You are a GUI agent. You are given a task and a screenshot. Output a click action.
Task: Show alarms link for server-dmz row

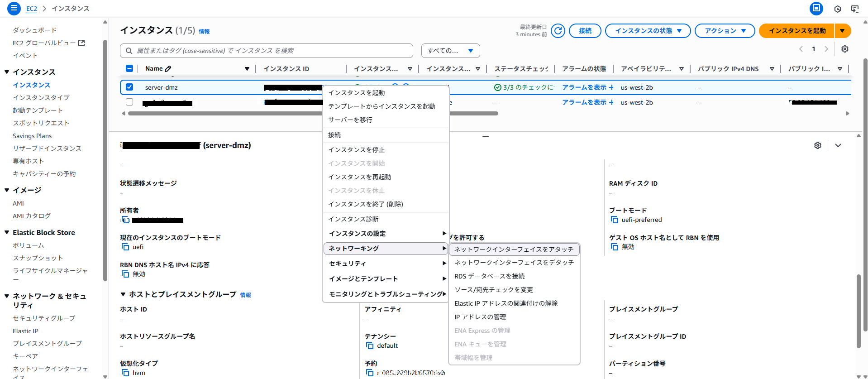click(584, 87)
